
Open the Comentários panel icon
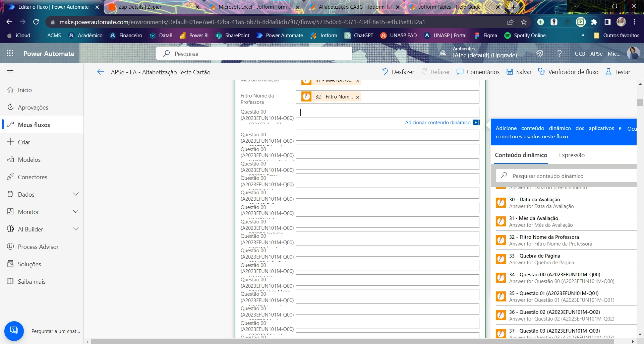tap(460, 72)
